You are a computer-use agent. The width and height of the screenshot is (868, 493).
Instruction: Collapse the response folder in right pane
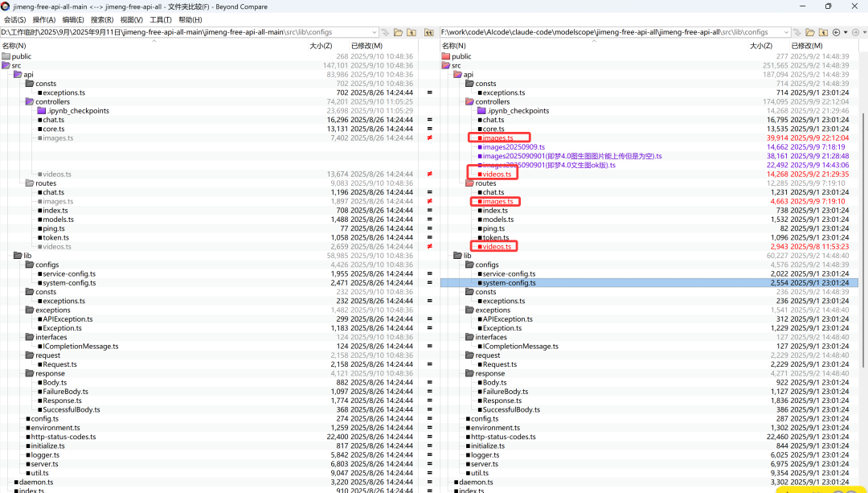tap(469, 373)
